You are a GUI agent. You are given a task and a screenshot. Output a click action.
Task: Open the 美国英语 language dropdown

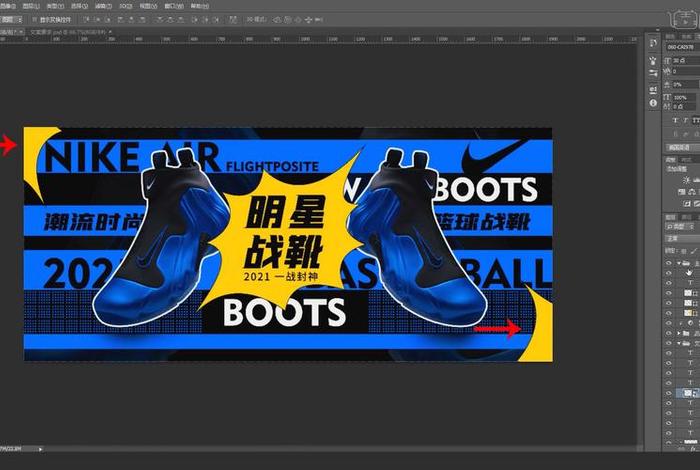[683, 147]
